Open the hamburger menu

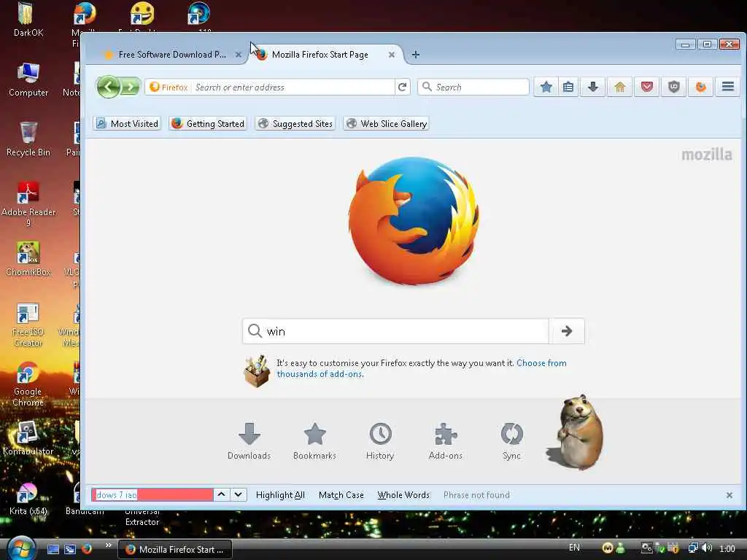[x=728, y=87]
